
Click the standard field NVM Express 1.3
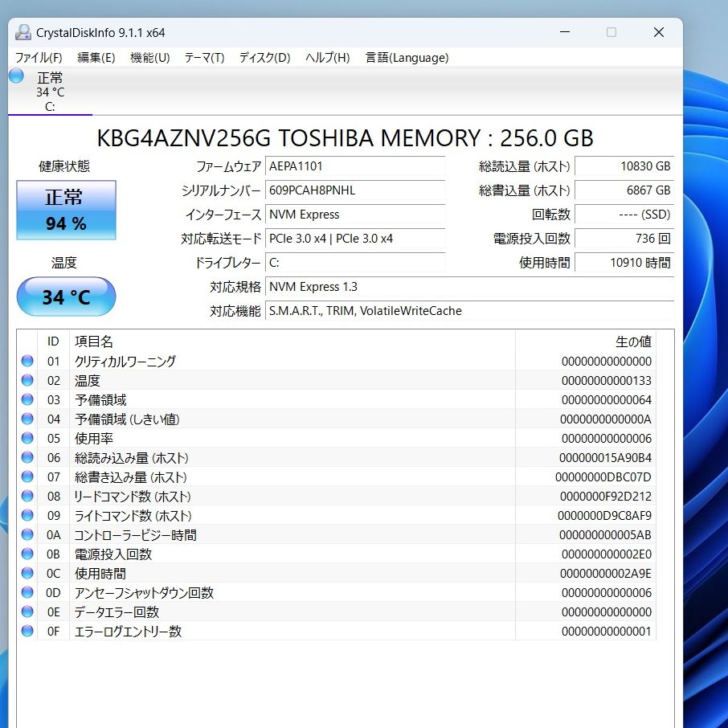[x=469, y=287]
